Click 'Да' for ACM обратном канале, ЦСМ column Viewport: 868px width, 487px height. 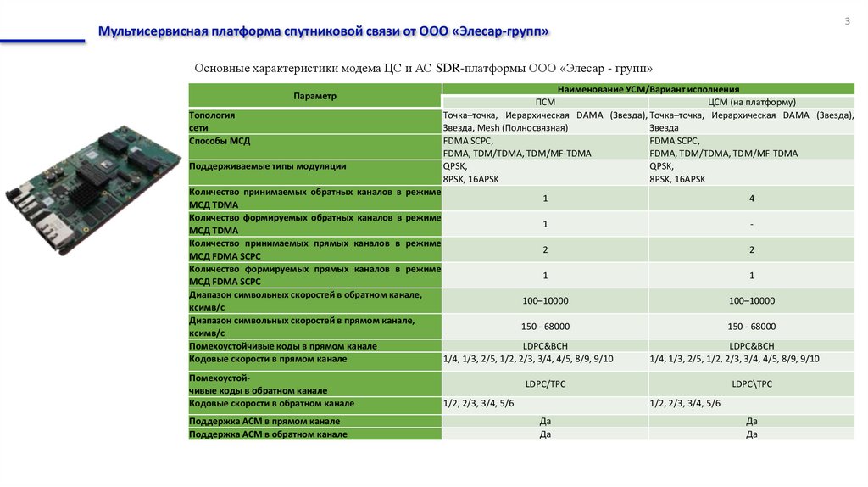coord(752,434)
